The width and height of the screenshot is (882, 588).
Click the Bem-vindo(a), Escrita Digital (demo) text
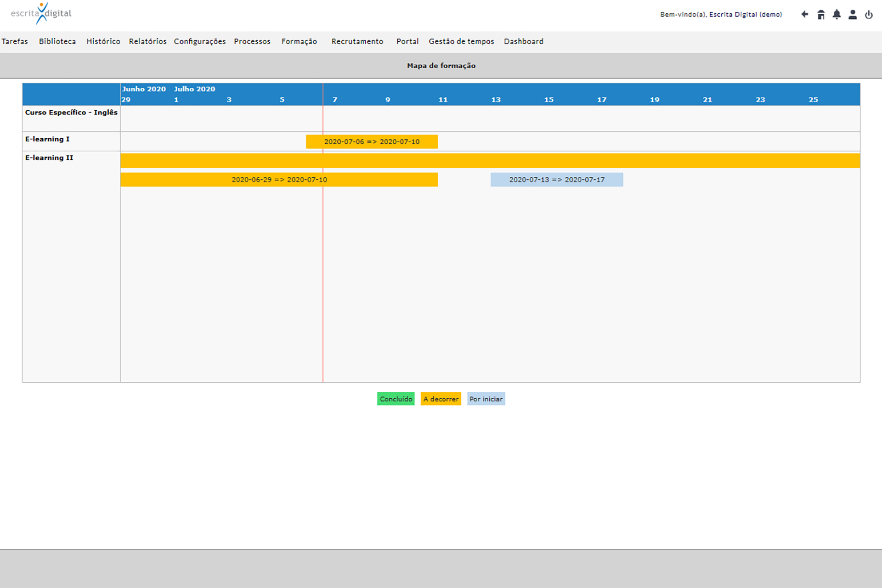point(721,15)
